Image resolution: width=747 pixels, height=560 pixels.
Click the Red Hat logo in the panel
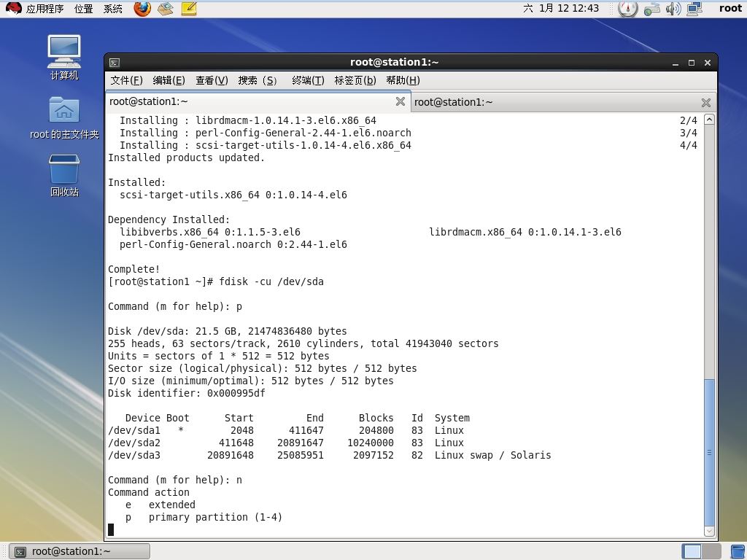pos(13,8)
